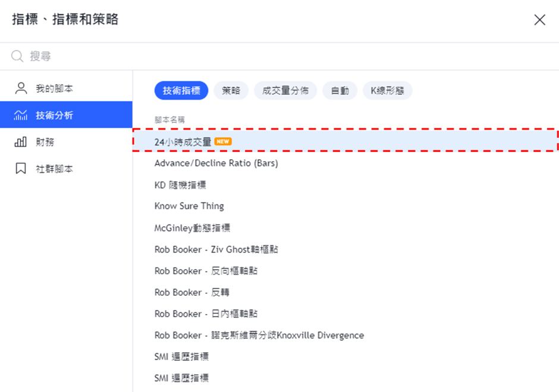This screenshot has height=392, width=559.
Task: Add Rob Booker - Ziv Ghost軸樞點
Action: 216,249
